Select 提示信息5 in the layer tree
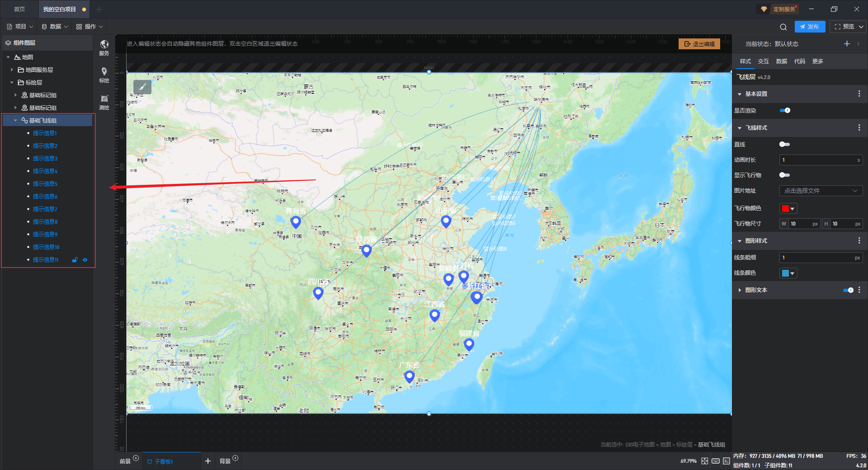This screenshot has height=470, width=868. 45,184
